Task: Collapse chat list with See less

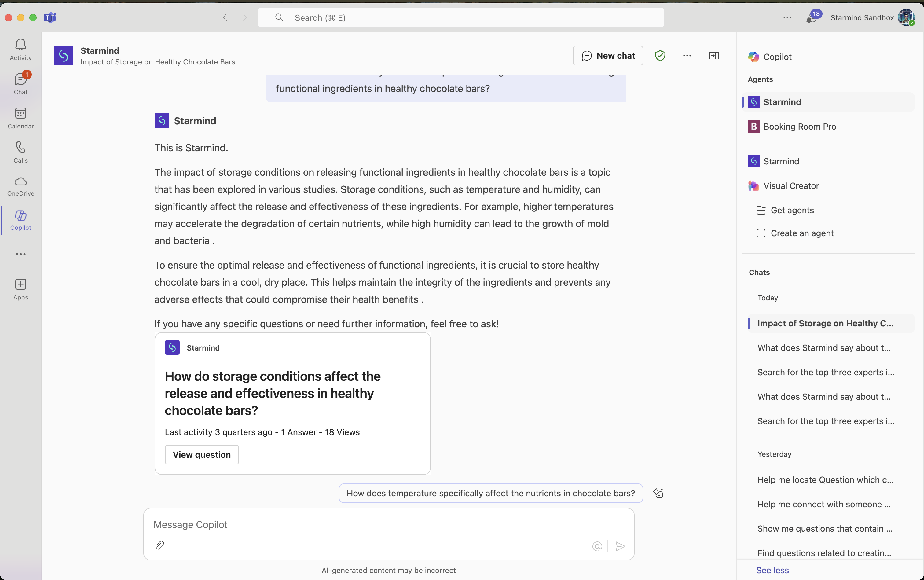Action: click(772, 570)
